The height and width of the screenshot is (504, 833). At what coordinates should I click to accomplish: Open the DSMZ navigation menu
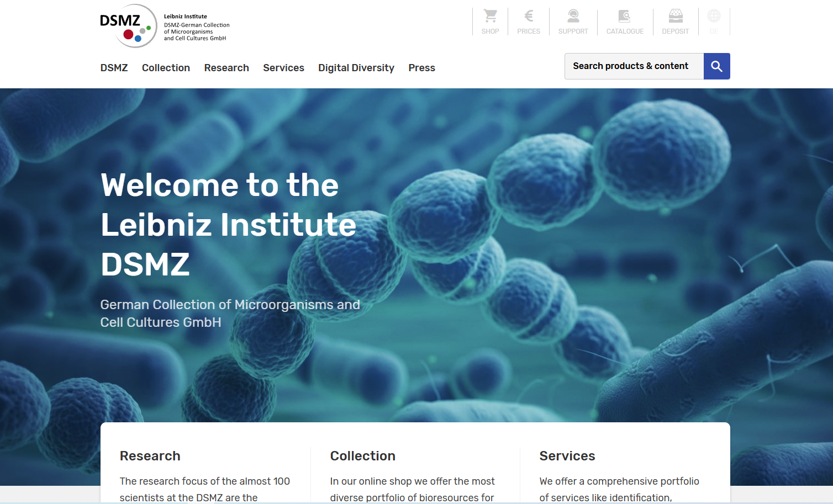pyautogui.click(x=114, y=68)
